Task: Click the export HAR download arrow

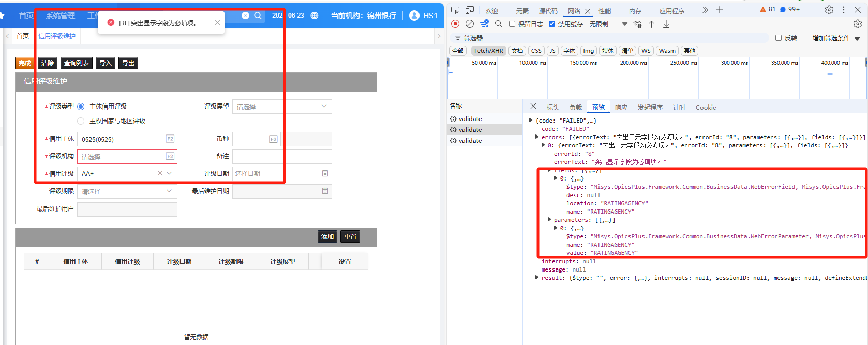Action: [x=666, y=24]
